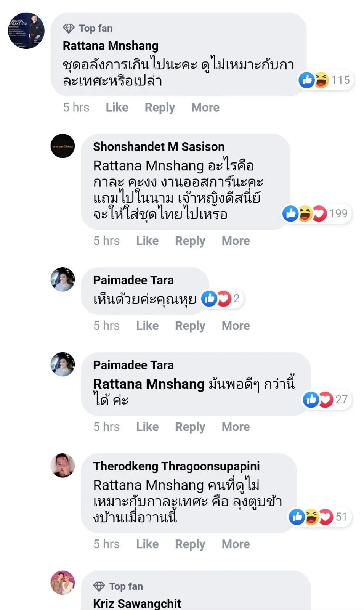This screenshot has height=610, width=364.
Task: Open Shonshandet M Sasison's profile avatar
Action: [63, 146]
